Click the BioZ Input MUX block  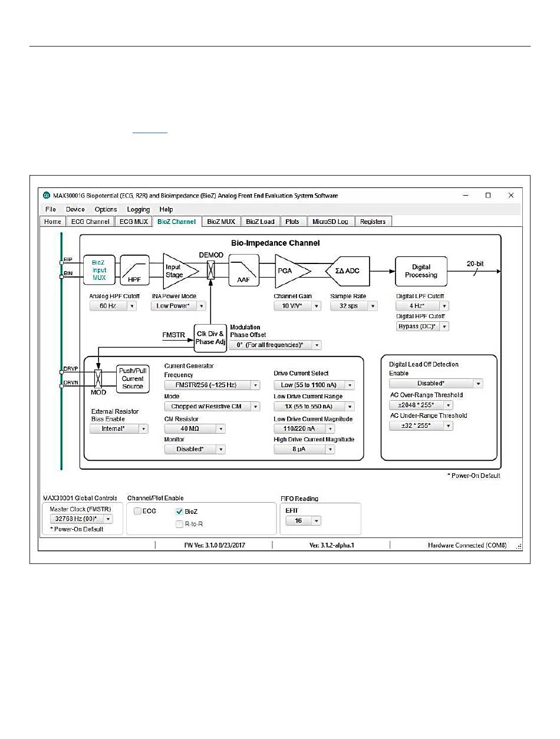pyautogui.click(x=99, y=270)
